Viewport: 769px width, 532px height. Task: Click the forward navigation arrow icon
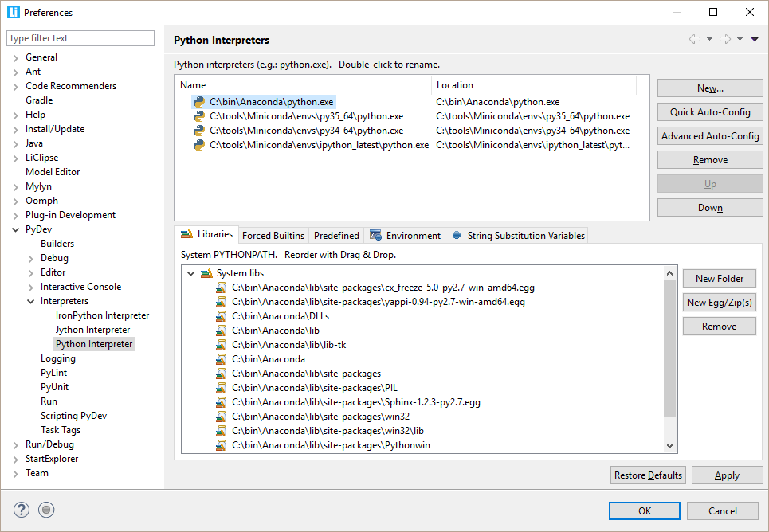[x=725, y=39]
